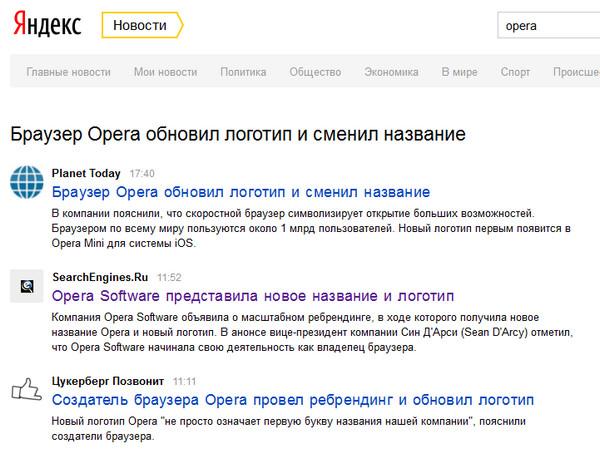Screen dimensions: 600x459
Task: Open article Opera Software представила новое название
Action: pyautogui.click(x=252, y=297)
